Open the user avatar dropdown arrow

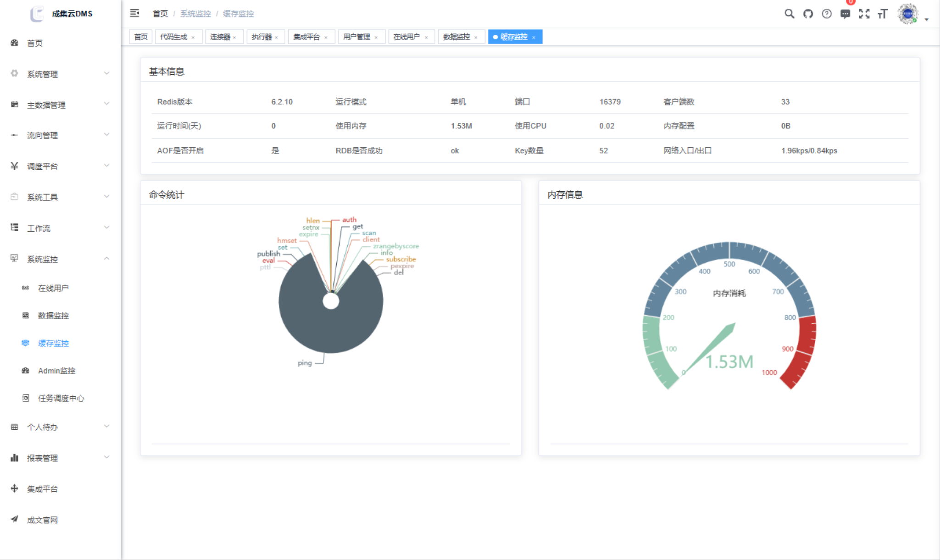pos(927,19)
